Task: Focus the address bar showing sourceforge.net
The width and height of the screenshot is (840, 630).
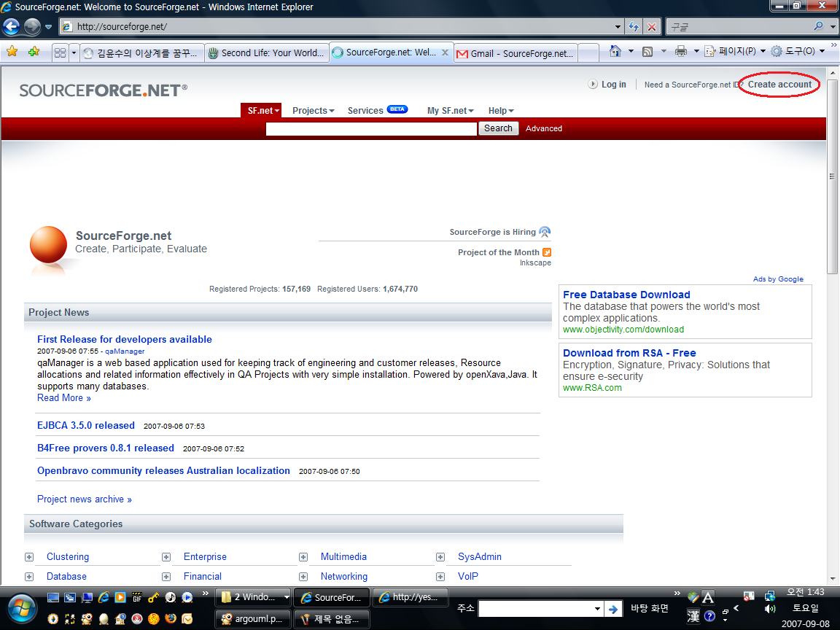Action: (341, 26)
